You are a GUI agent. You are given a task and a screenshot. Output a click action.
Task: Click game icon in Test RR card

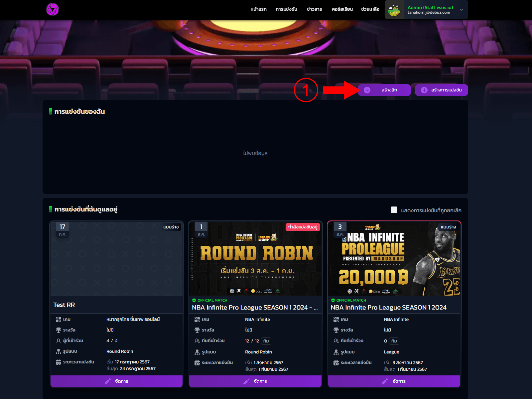pyautogui.click(x=59, y=320)
